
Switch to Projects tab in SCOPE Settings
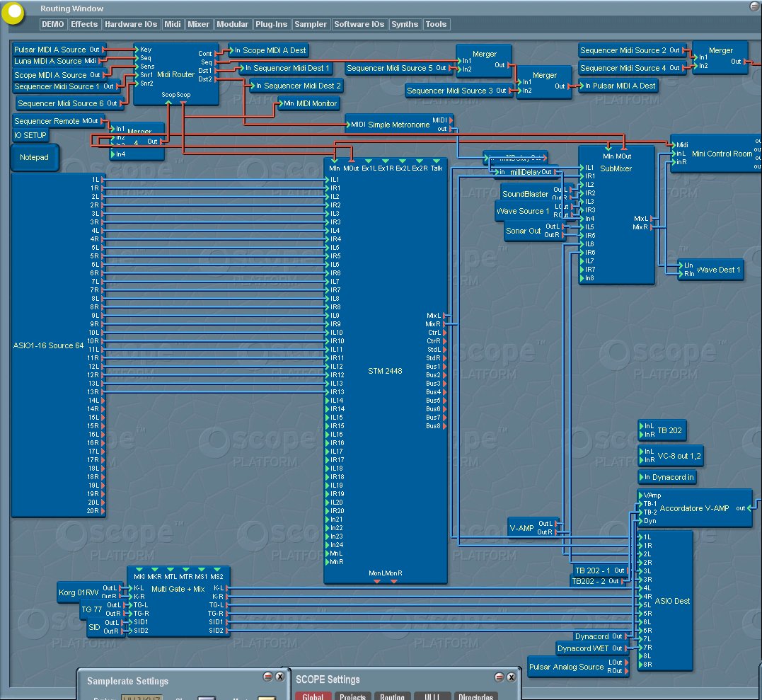[352, 696]
